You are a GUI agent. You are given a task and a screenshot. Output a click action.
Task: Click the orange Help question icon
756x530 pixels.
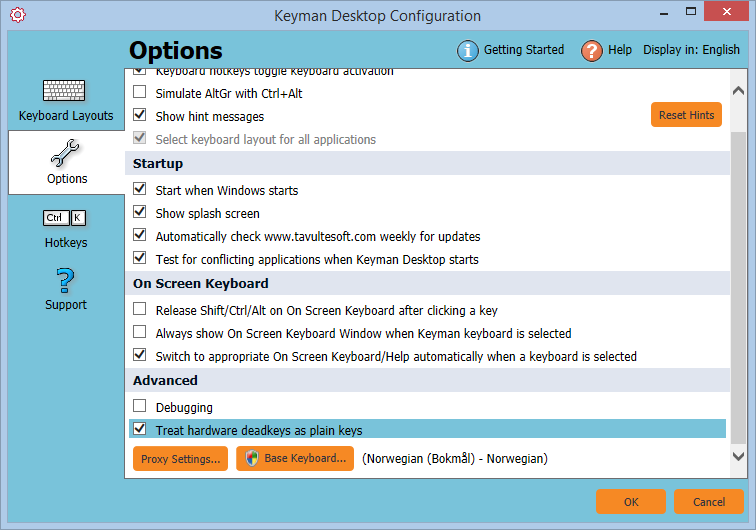click(592, 50)
